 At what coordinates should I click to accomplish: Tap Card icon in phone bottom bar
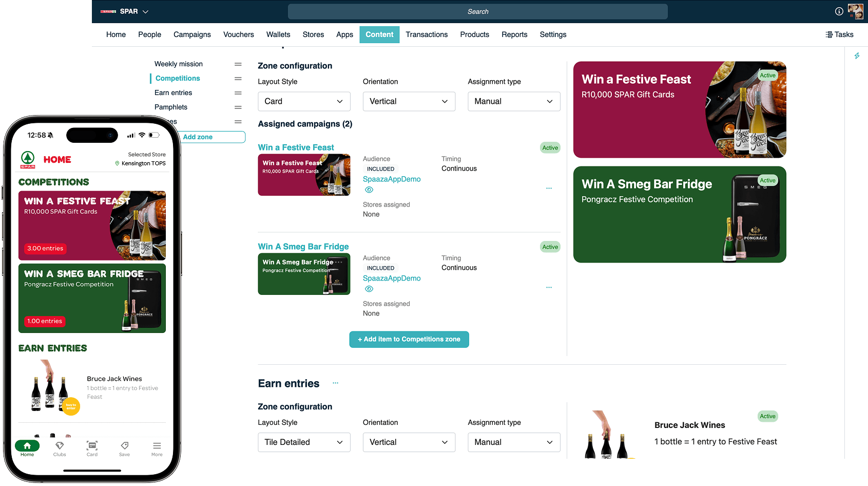click(92, 445)
